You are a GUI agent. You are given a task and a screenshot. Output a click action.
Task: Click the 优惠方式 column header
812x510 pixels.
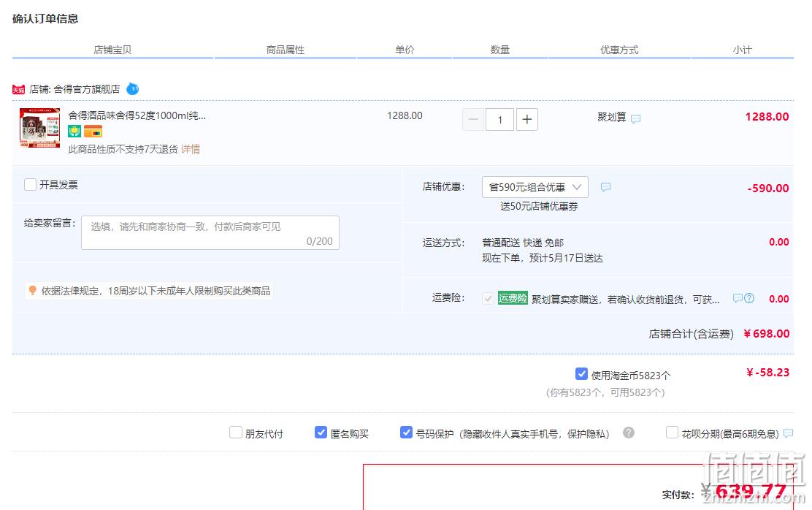[x=618, y=50]
